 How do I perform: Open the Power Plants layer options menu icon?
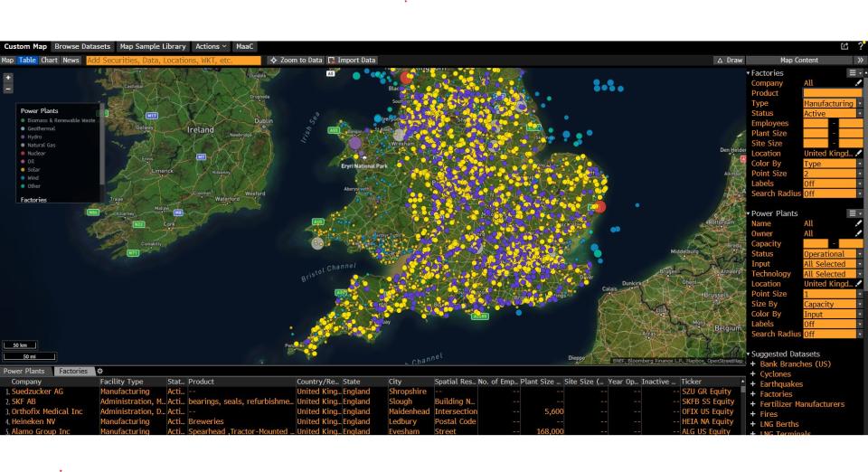pos(854,213)
